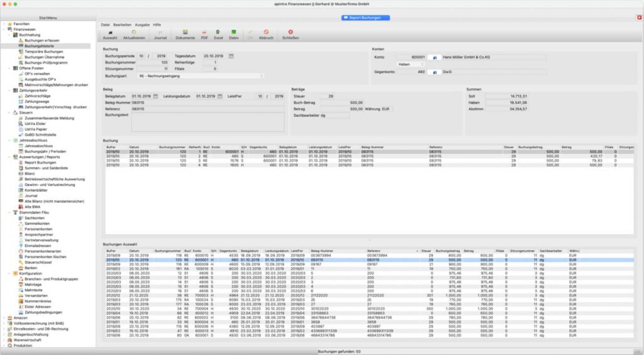Viewport: 644px width, 355px height.
Task: Collapse the Offene Posten tree node
Action: point(9,68)
